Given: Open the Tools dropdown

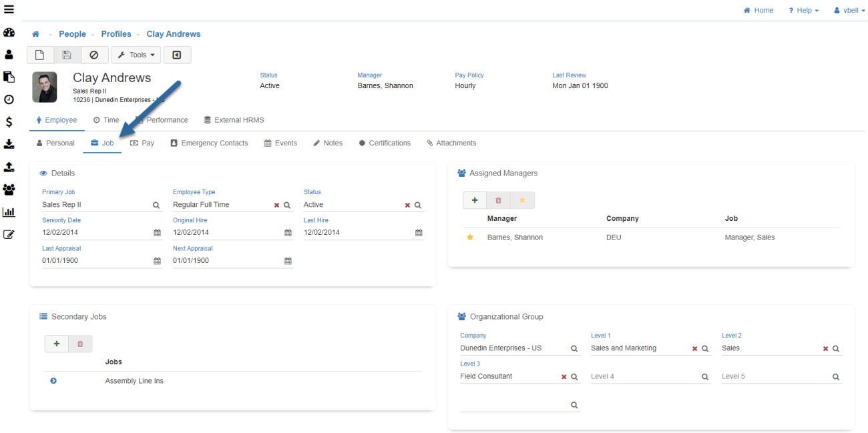Looking at the screenshot, I should (x=136, y=55).
